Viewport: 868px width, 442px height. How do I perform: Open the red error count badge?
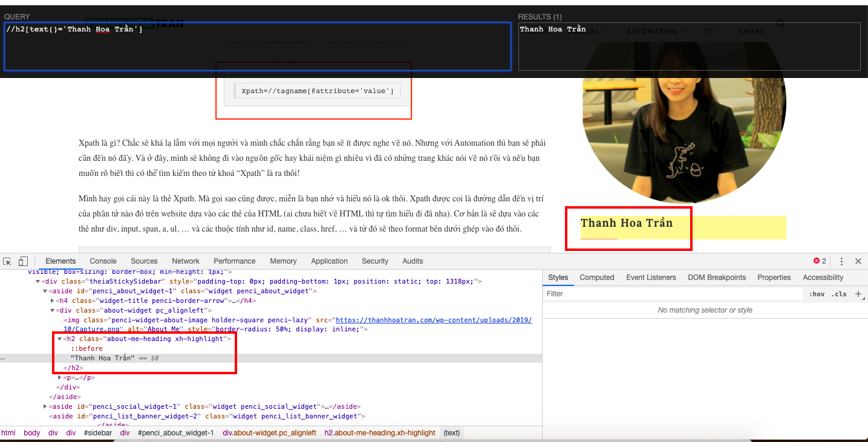pos(820,261)
